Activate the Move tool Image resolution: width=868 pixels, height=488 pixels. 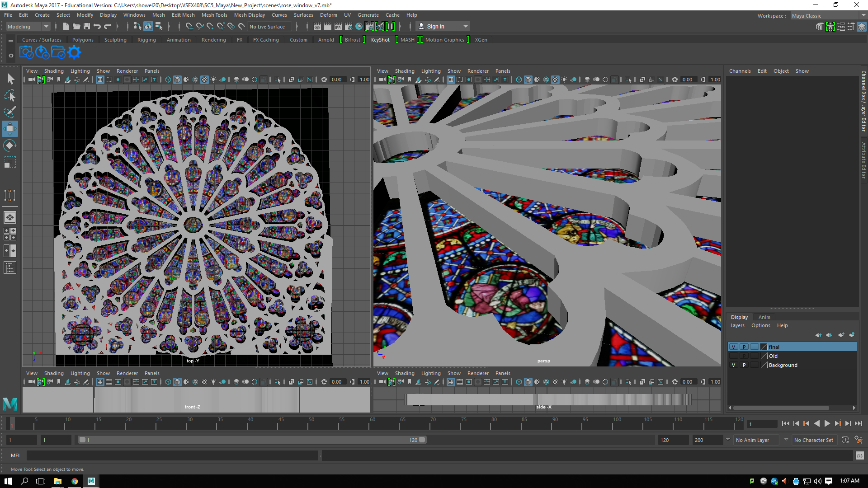click(x=10, y=129)
